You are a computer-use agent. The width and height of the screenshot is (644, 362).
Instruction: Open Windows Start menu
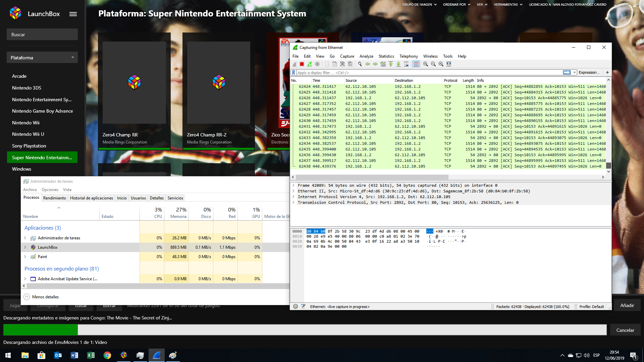click(x=8, y=355)
